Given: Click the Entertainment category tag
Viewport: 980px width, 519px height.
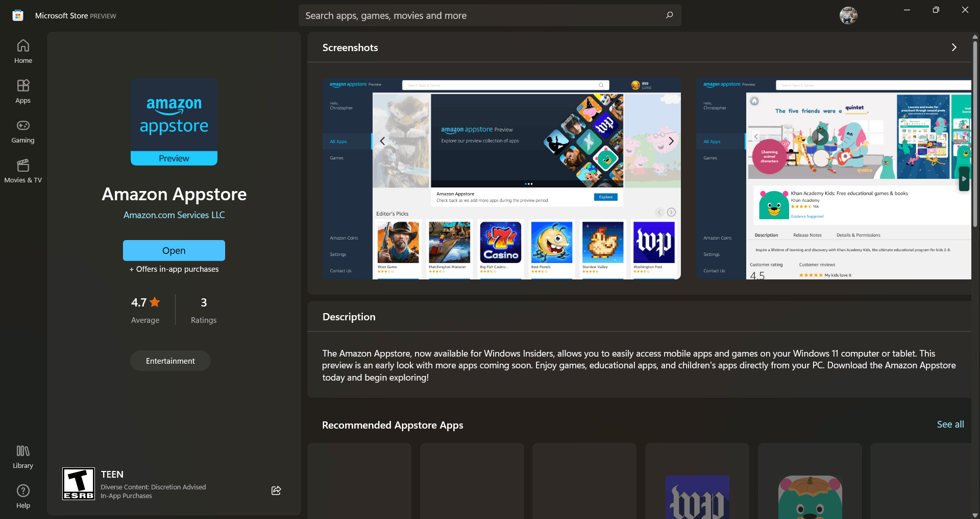Looking at the screenshot, I should point(170,361).
